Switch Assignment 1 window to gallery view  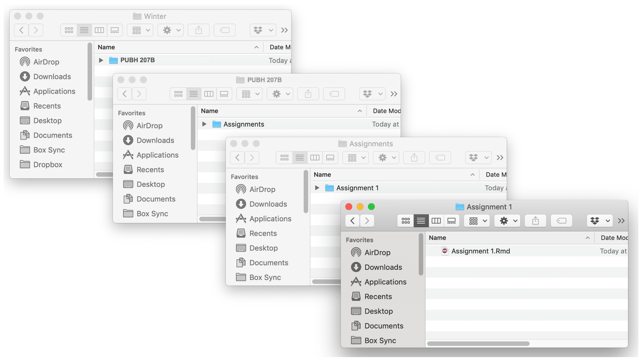tap(451, 221)
